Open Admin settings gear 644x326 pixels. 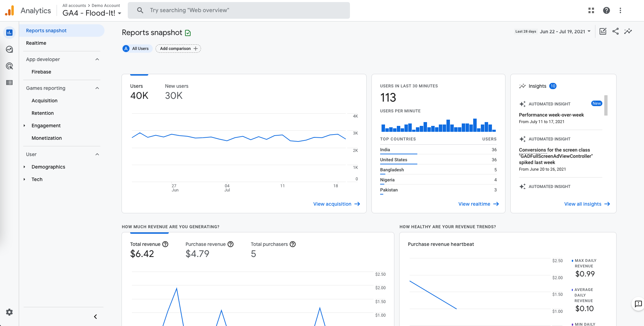coord(9,312)
